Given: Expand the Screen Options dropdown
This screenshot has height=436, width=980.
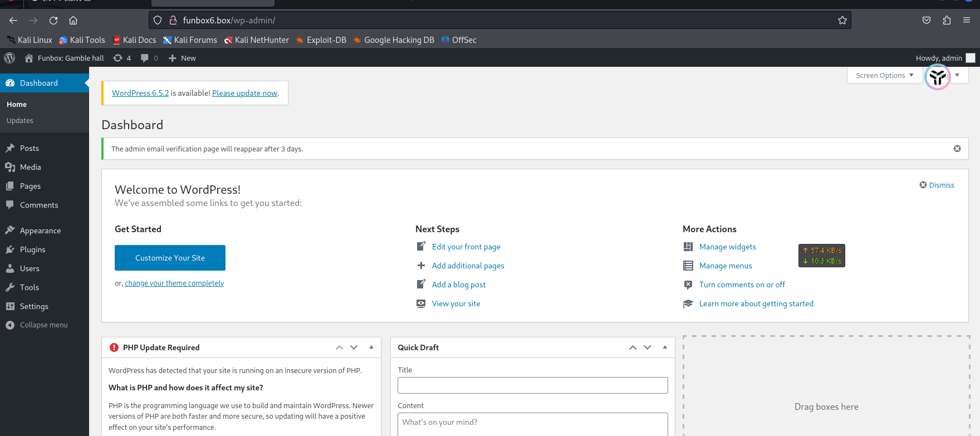Looking at the screenshot, I should (884, 75).
